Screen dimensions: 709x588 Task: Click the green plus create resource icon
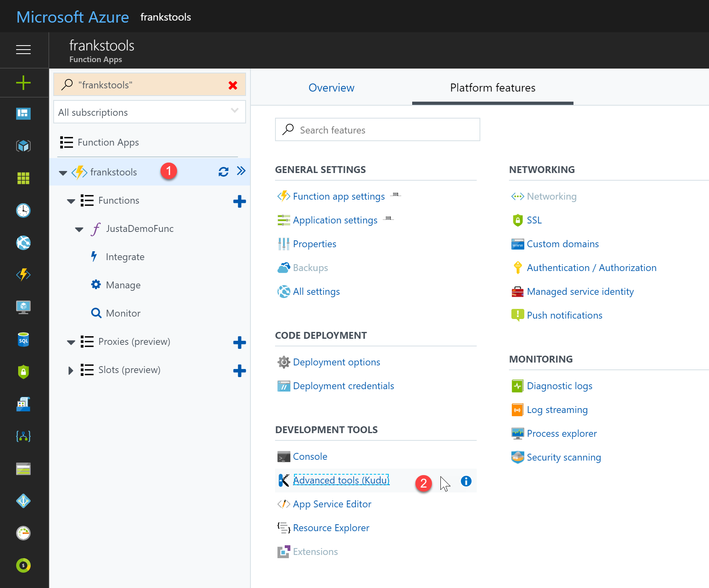23,83
